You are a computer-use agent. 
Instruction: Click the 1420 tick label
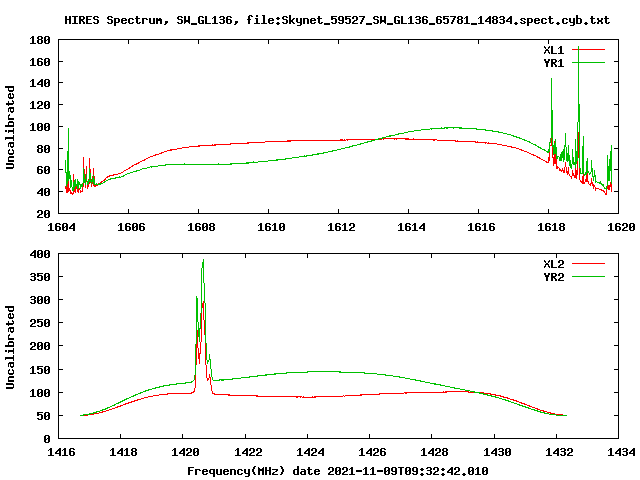point(186,452)
